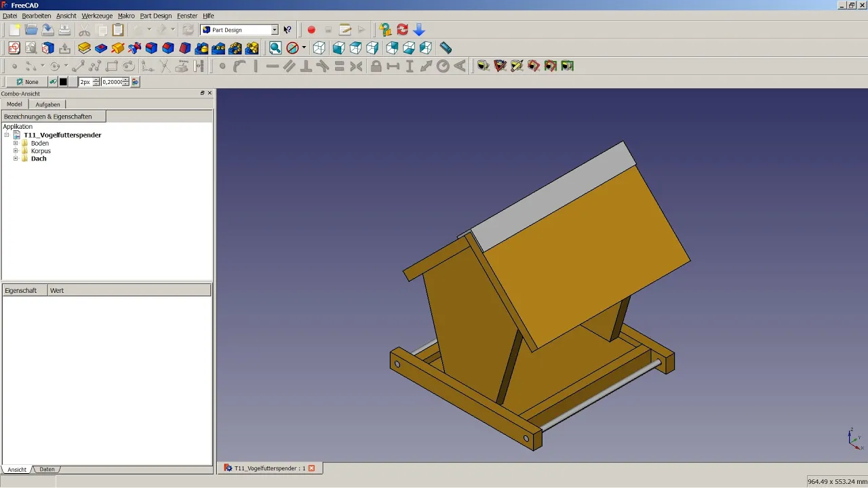Screen dimensions: 868x488
Task: Paste from clipboard using the clipboard icon
Action: tap(118, 30)
